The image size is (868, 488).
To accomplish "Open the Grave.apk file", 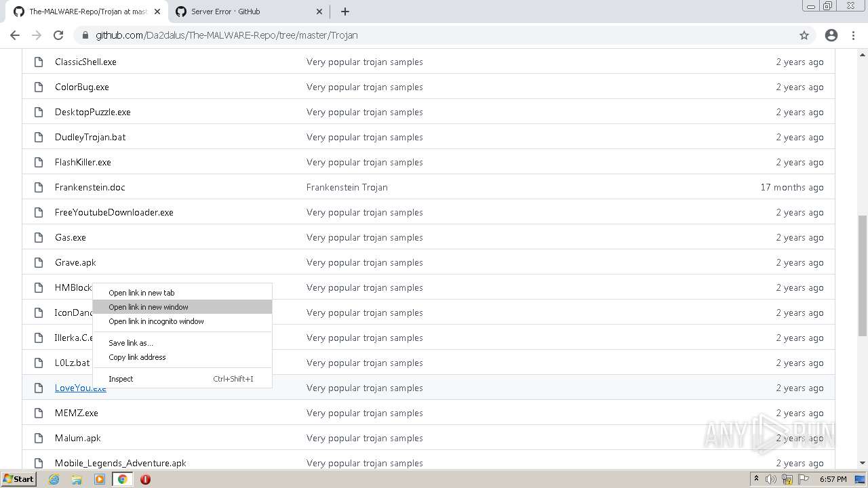I will (75, 262).
